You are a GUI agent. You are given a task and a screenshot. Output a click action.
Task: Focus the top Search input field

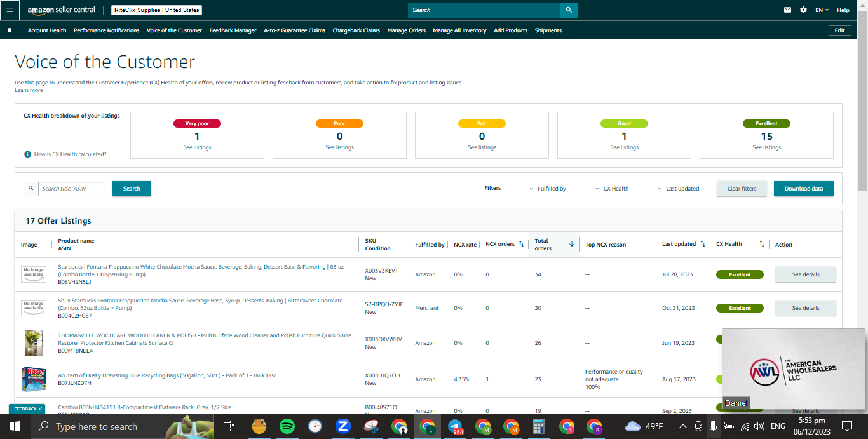(484, 10)
